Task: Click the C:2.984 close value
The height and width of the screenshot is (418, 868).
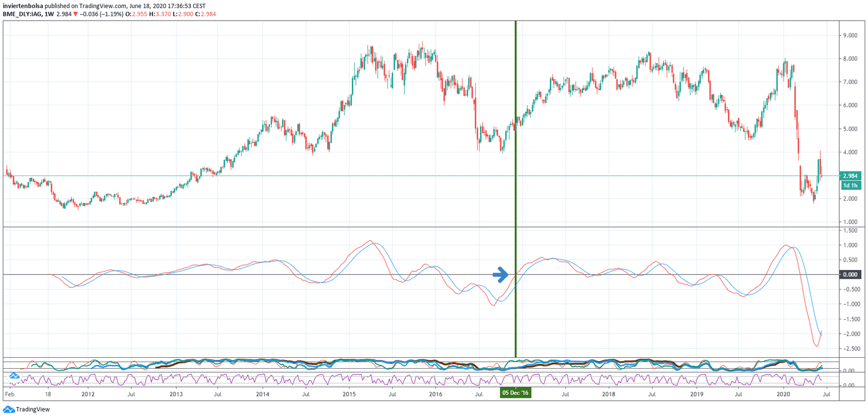Action: coord(206,14)
